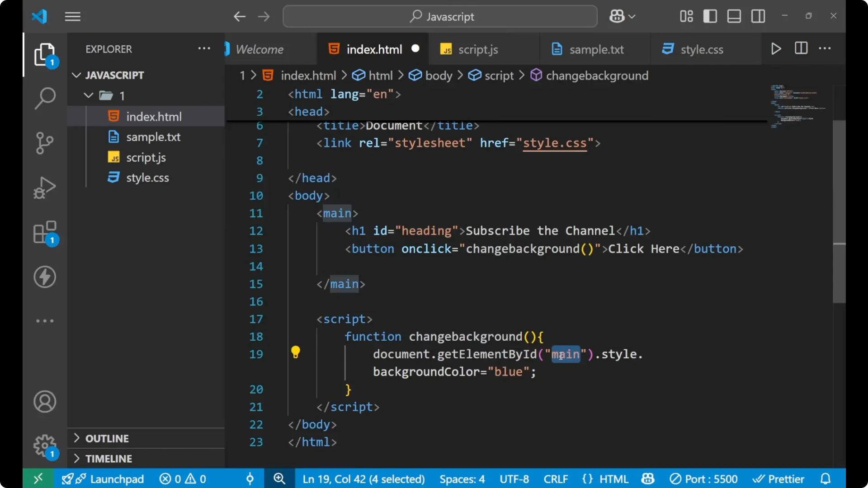Open Source Control from the Activity Bar
This screenshot has height=488, width=868.
point(45,143)
